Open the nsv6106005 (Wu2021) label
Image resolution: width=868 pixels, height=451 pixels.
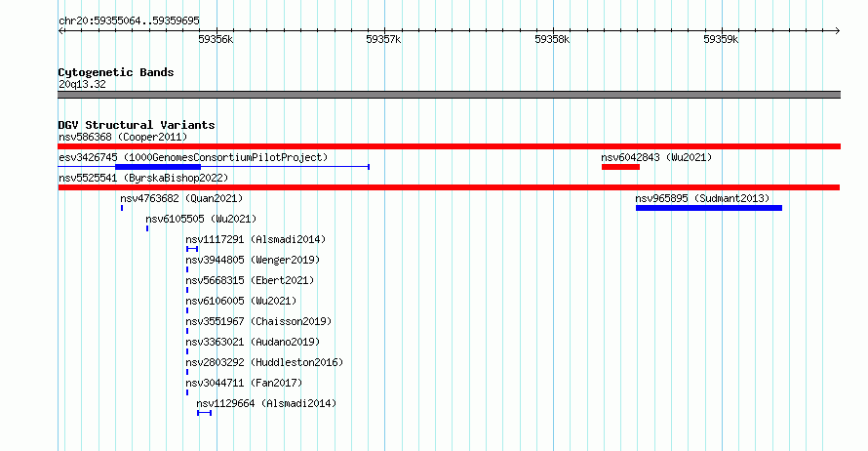pyautogui.click(x=241, y=301)
